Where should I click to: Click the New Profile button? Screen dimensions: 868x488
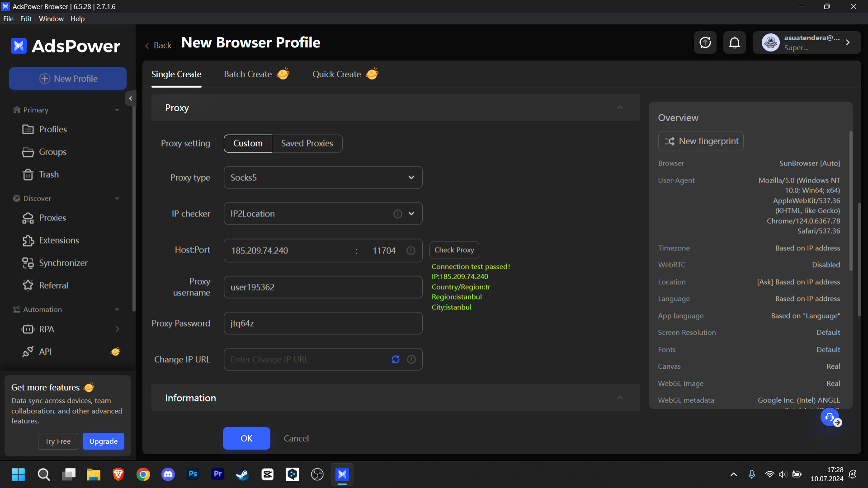[68, 79]
